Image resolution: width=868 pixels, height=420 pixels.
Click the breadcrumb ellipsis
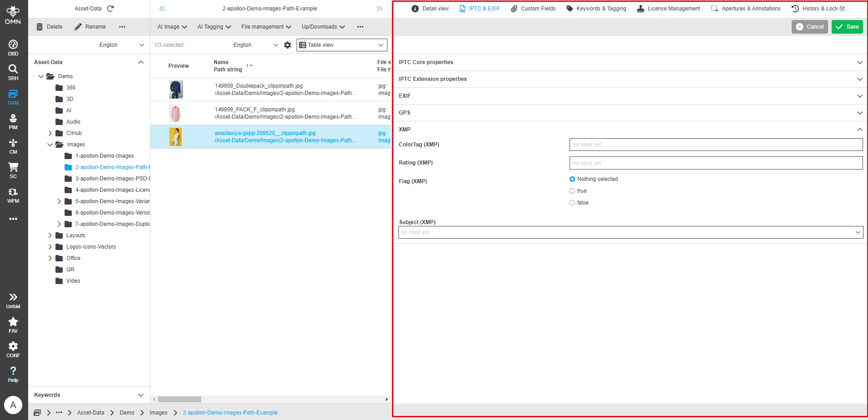coord(59,413)
